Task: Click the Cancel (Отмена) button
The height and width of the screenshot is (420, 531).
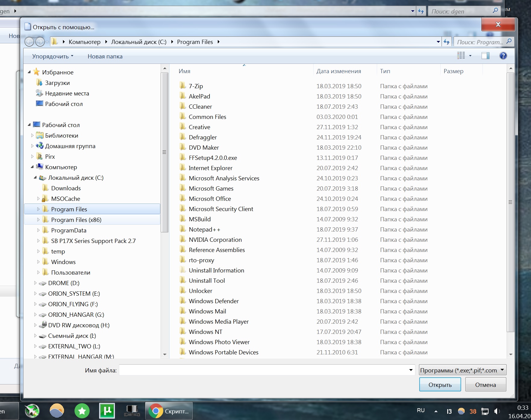Action: (486, 384)
